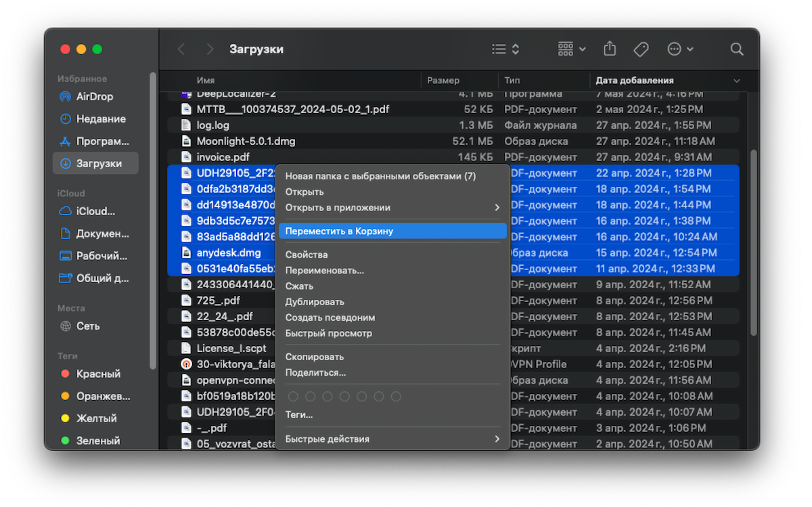
Task: Open Рабочий... in the sidebar
Action: click(95, 256)
